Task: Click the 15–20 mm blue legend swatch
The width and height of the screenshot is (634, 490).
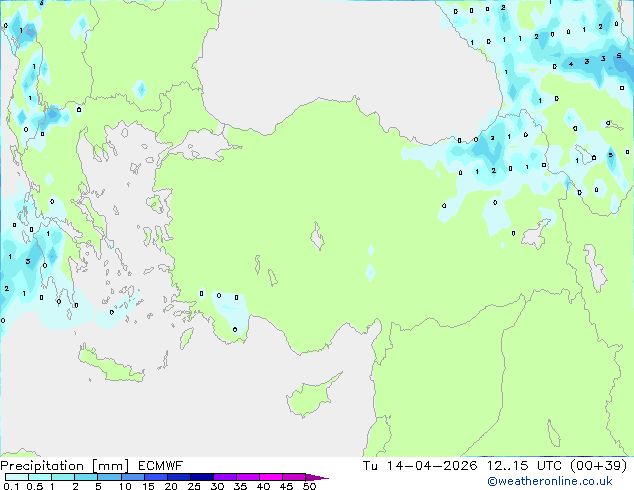Action: 155,477
